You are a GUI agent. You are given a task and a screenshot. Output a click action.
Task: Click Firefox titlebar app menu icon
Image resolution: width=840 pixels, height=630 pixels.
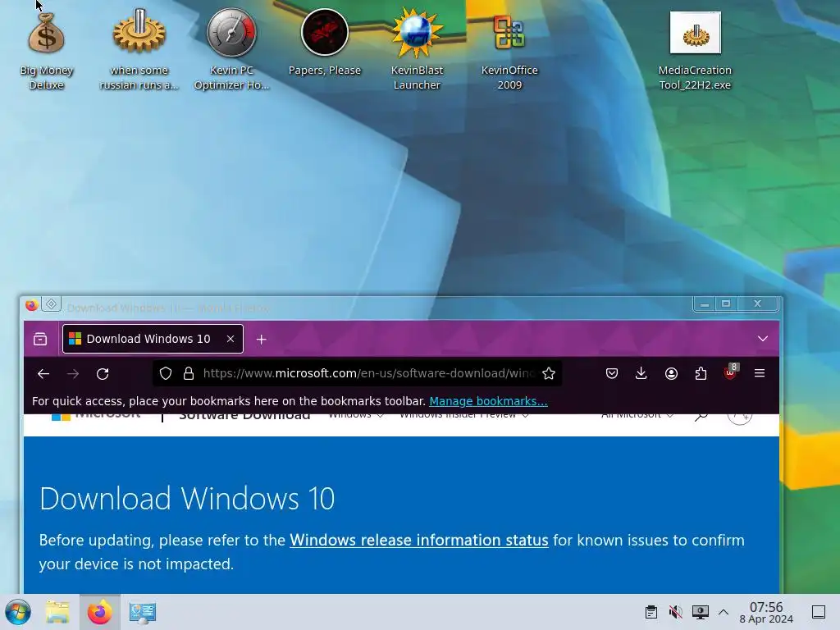tap(32, 305)
